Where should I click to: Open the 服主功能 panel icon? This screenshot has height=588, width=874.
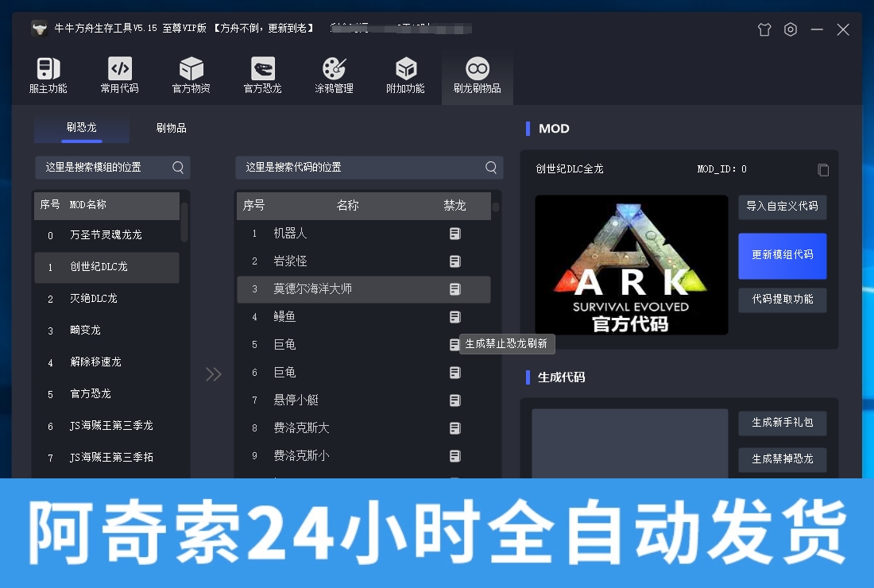tap(48, 75)
